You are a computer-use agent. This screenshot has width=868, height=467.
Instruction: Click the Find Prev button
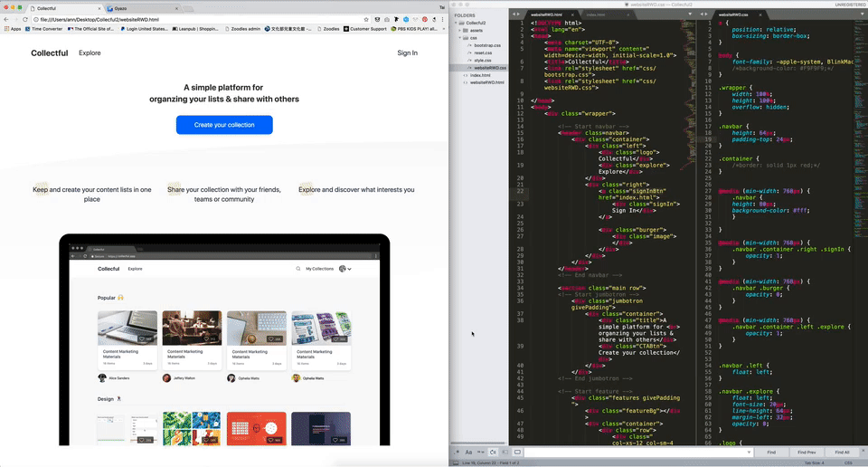[807, 452]
